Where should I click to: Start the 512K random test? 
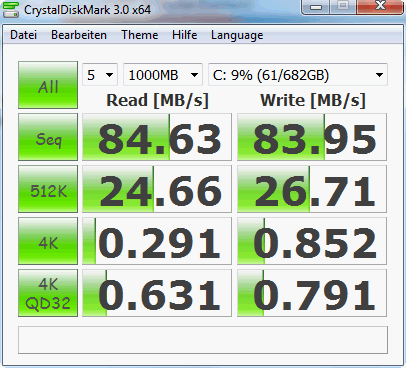[48, 189]
